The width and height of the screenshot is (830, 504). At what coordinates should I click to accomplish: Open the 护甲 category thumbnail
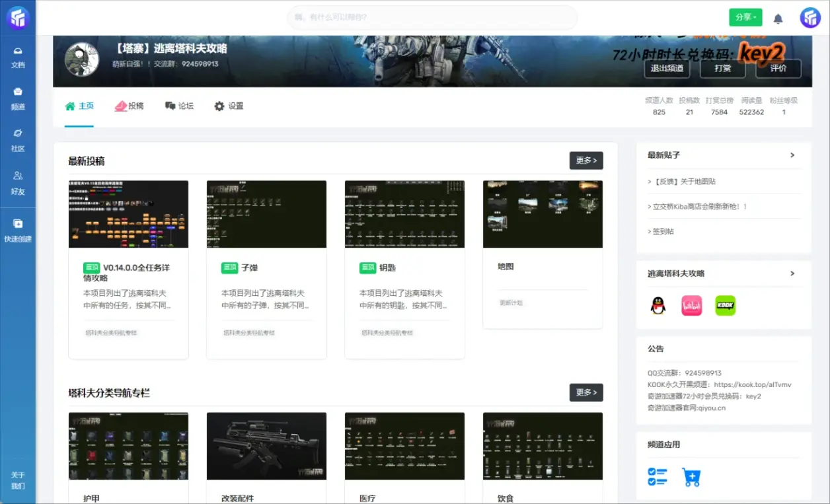[x=128, y=446]
